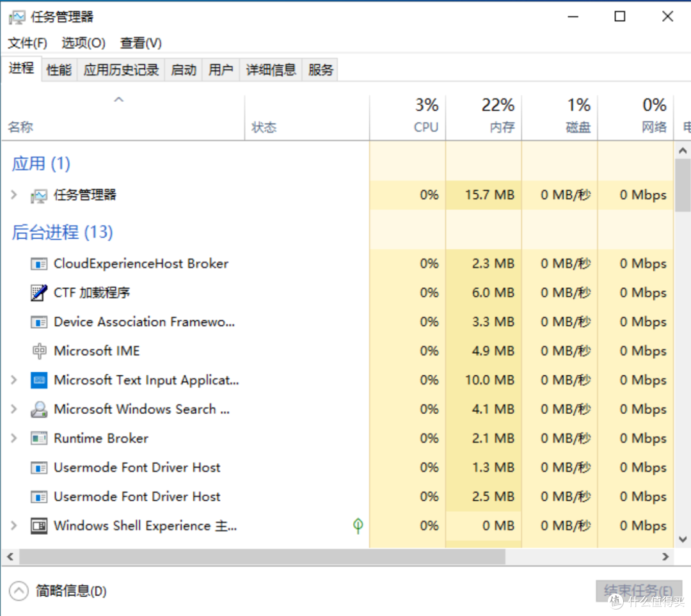Minimize the Task Manager window
Screen dimensions: 691x616
tap(573, 17)
